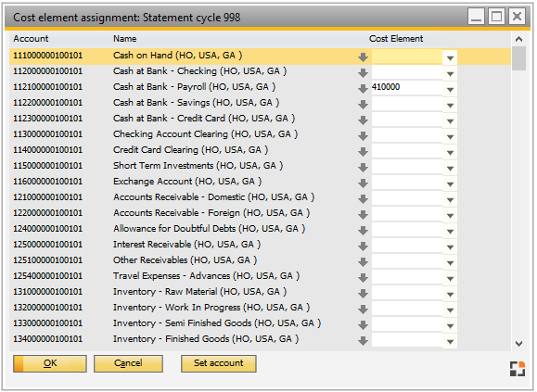Click copy-down arrow for Exchange Account row
This screenshot has height=392, width=537.
363,183
